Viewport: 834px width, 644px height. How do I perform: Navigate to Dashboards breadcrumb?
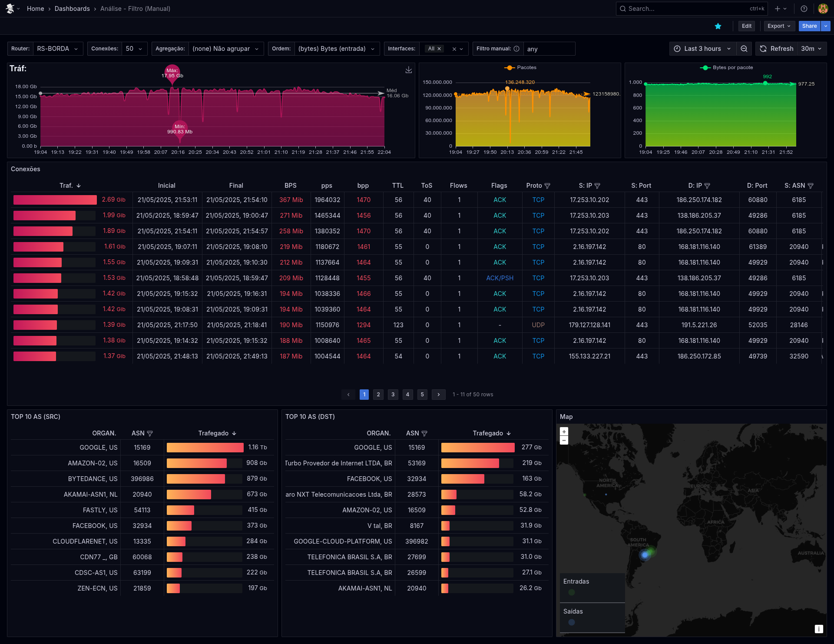coord(72,9)
